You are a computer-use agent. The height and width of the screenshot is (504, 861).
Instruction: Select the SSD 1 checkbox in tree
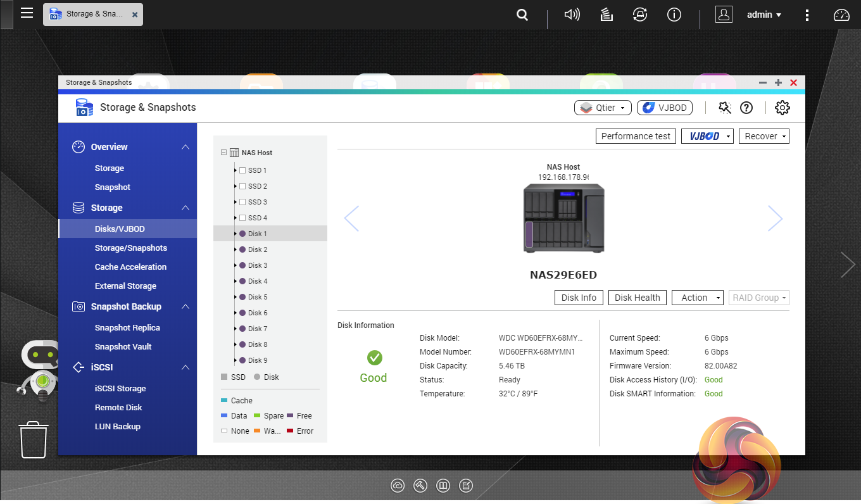tap(242, 170)
